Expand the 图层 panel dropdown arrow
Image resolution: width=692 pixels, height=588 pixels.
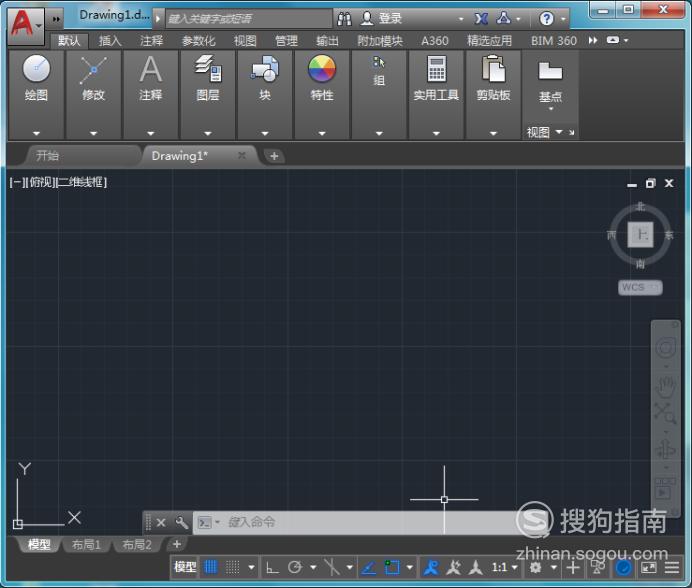pyautogui.click(x=208, y=133)
